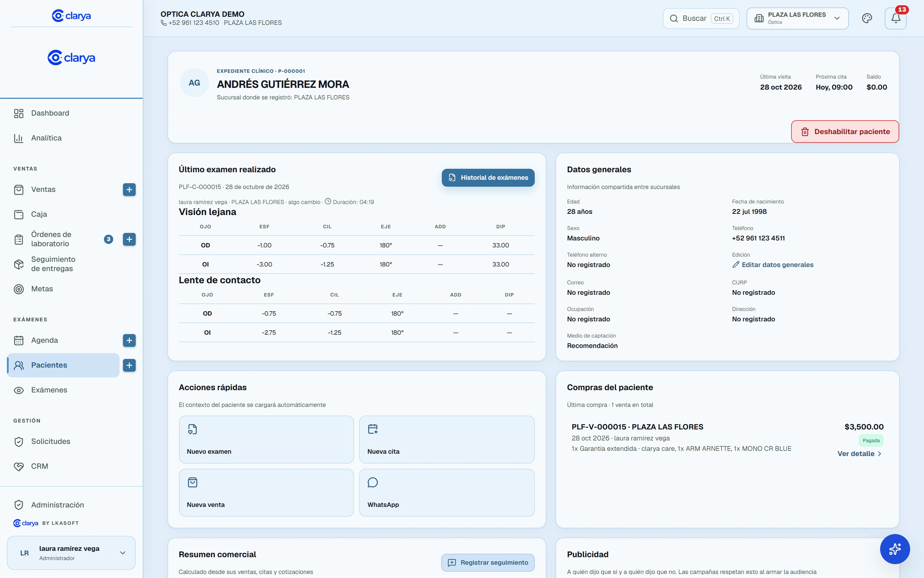Click the clarya logo at top of sidebar
The height and width of the screenshot is (578, 924).
[x=71, y=16]
